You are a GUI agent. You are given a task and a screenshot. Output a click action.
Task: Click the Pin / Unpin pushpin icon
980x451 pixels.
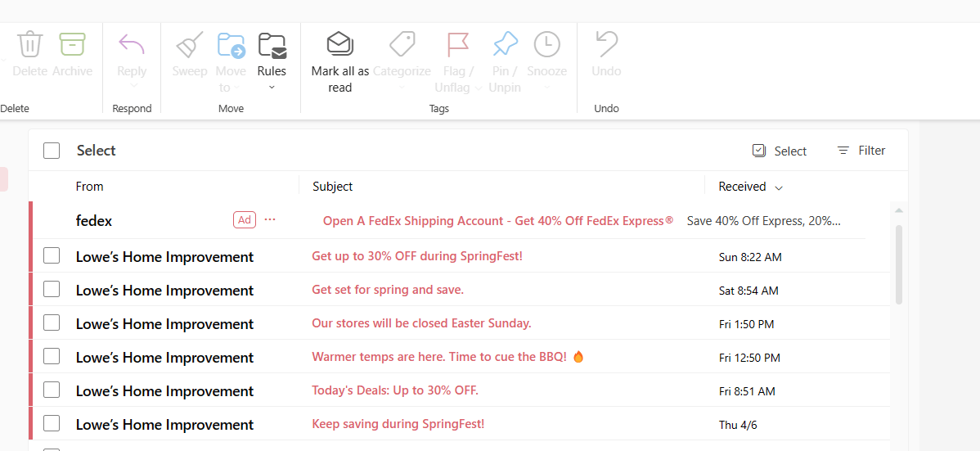tap(505, 44)
